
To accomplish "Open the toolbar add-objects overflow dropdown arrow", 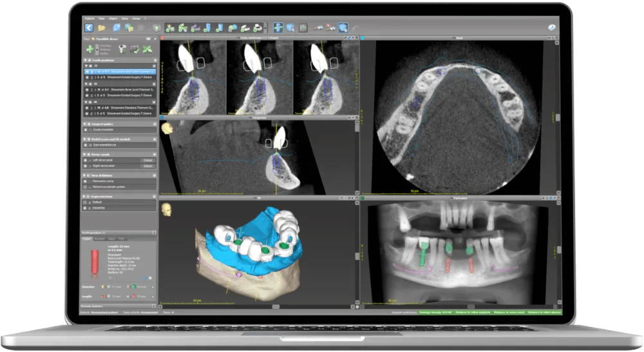I will pyautogui.click(x=266, y=28).
